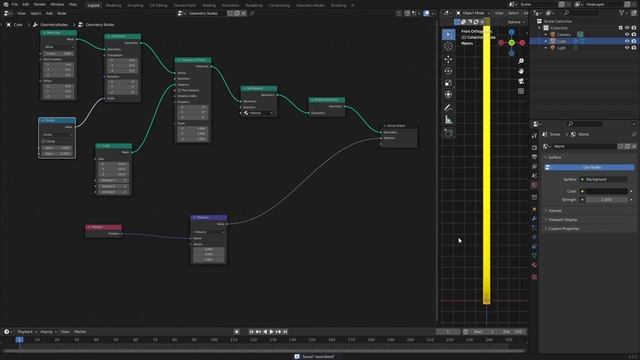The image size is (640, 360).
Task: Open the World properties tab
Action: point(534,185)
